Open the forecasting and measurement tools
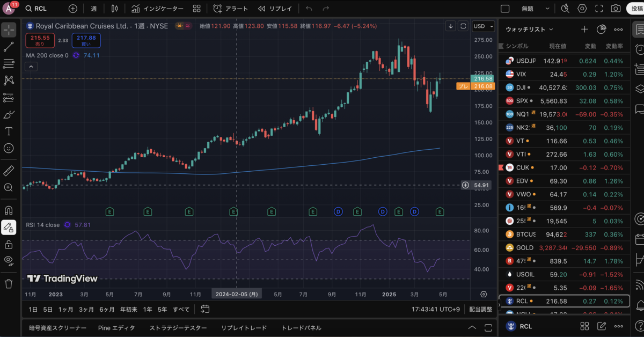The width and height of the screenshot is (644, 337). [9, 98]
